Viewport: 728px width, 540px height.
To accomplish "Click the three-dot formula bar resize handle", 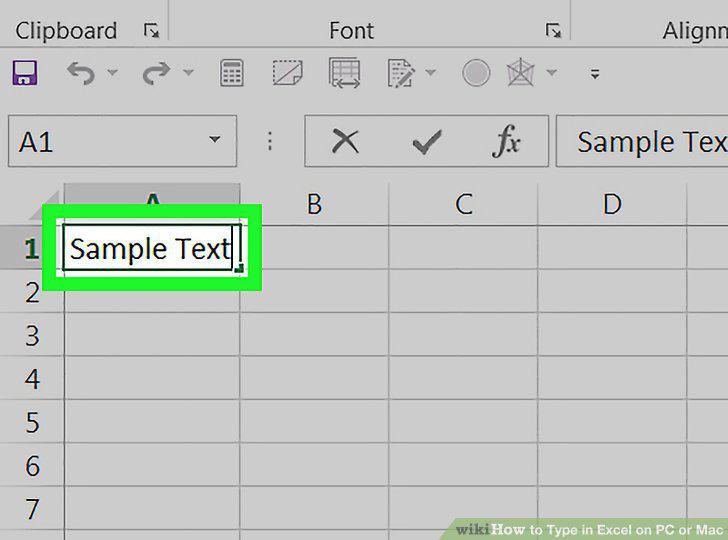I will (x=270, y=141).
